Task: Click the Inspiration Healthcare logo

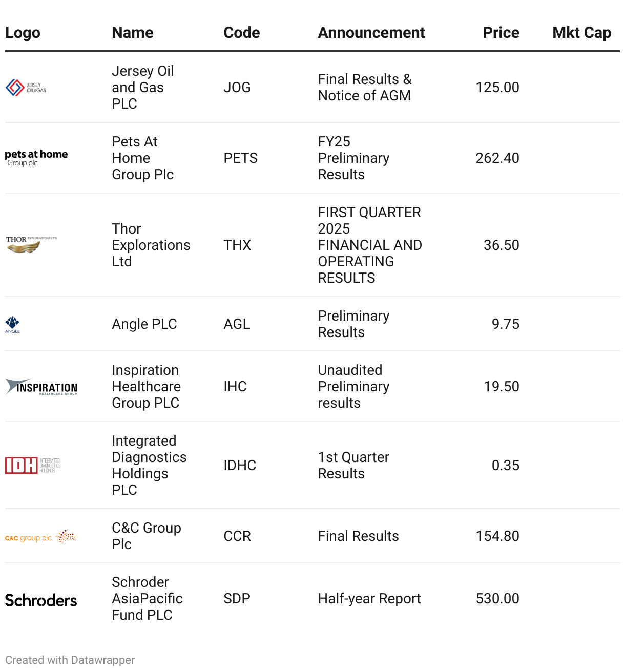Action: click(x=41, y=387)
